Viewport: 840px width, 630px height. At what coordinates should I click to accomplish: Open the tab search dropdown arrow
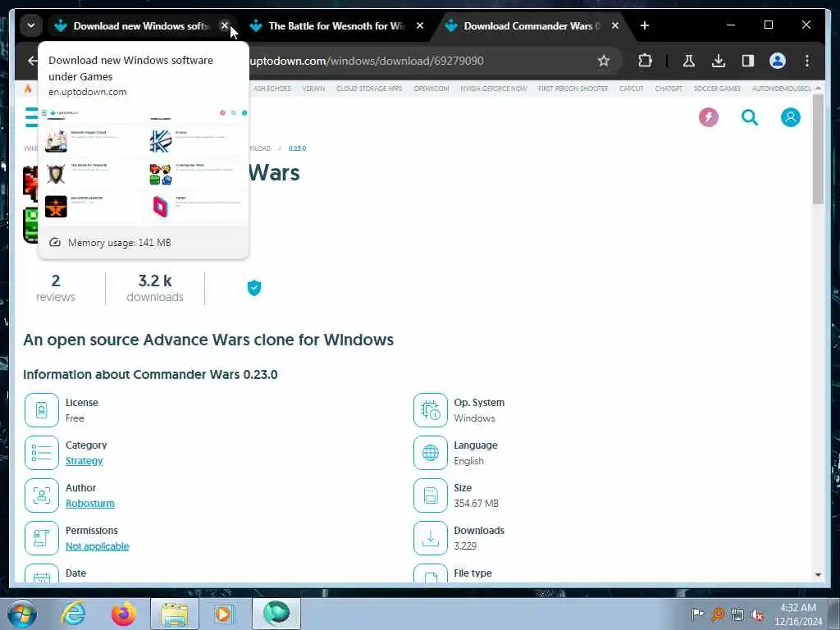tap(30, 25)
